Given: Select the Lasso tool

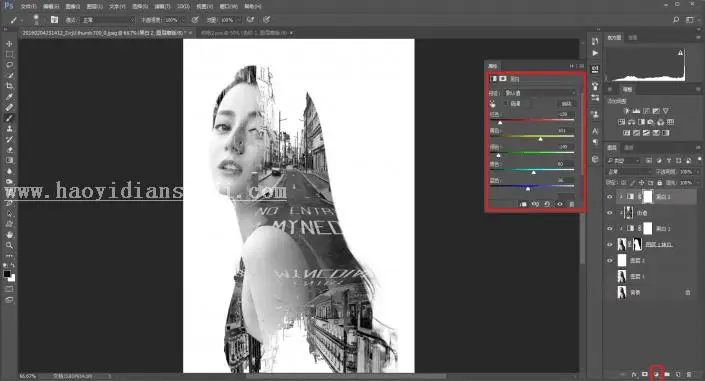Looking at the screenshot, I should pos(9,65).
